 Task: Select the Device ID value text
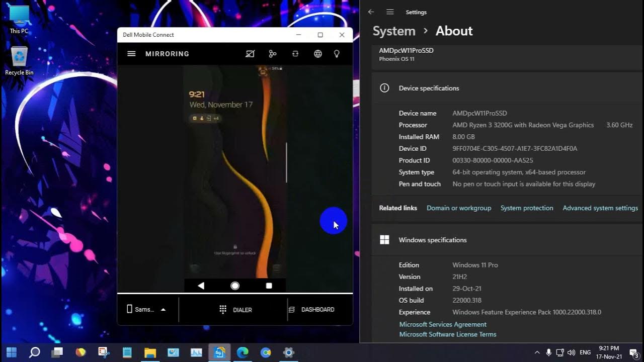pos(515,149)
